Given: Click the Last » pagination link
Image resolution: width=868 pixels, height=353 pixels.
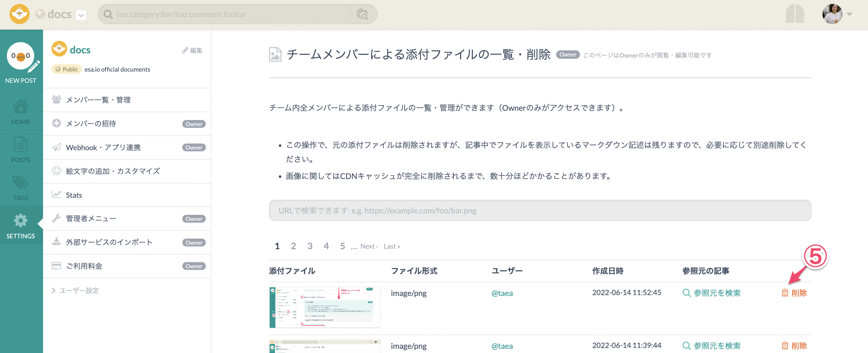Looking at the screenshot, I should tap(391, 246).
